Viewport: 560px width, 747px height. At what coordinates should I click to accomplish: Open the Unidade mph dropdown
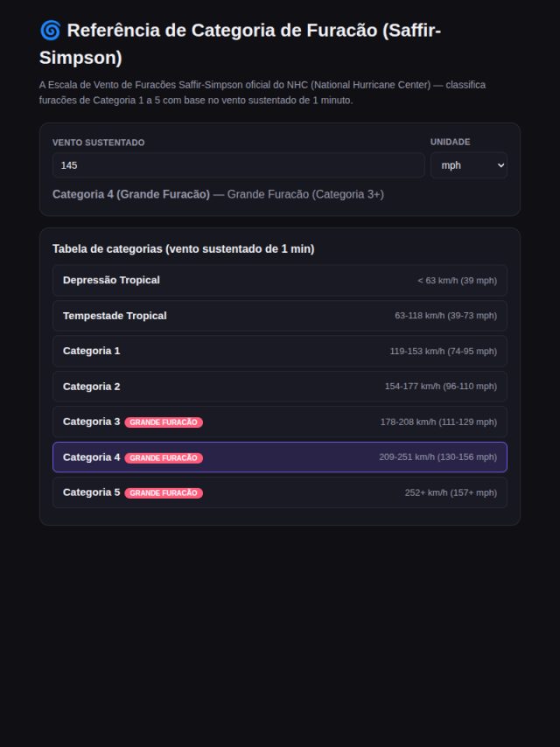(468, 165)
